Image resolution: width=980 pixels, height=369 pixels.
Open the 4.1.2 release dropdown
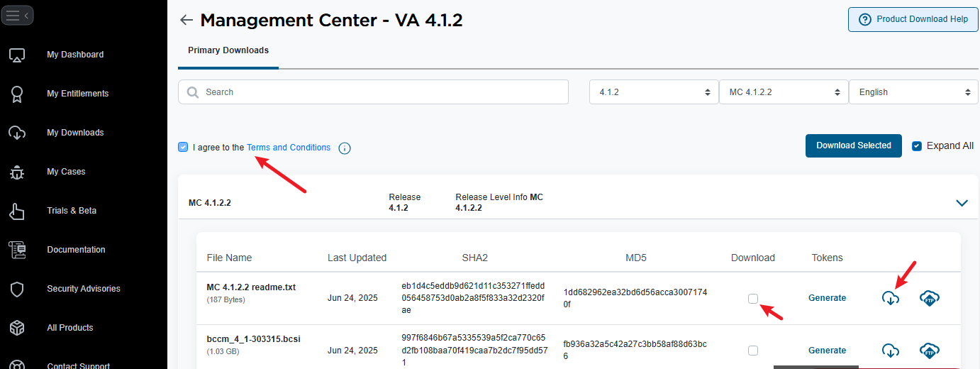pyautogui.click(x=654, y=92)
